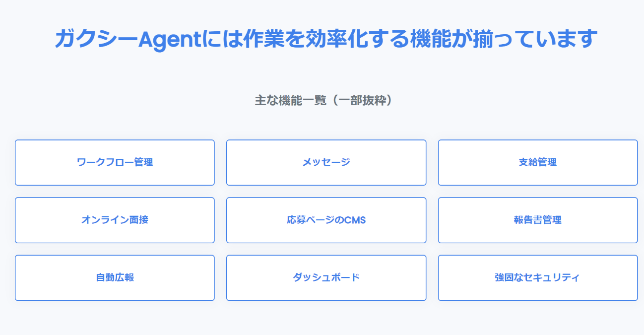
Task: Select the 支給管理 button
Action: 537,162
